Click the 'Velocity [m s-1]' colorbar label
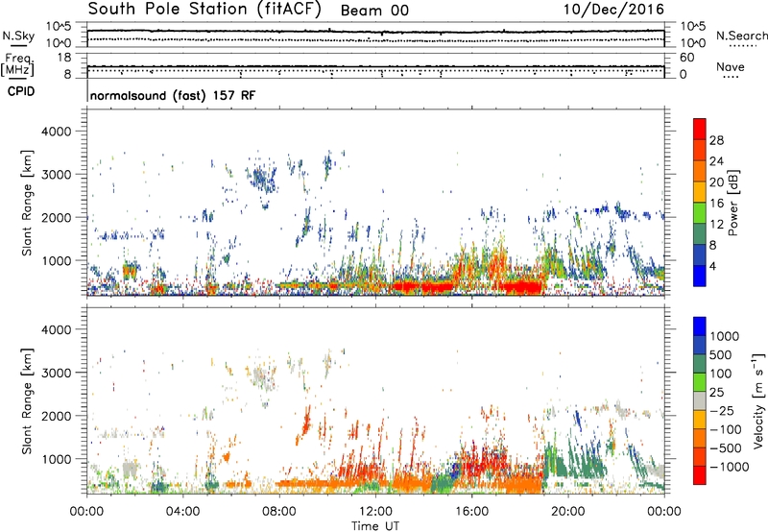This screenshot has width=768, height=532. [x=758, y=401]
